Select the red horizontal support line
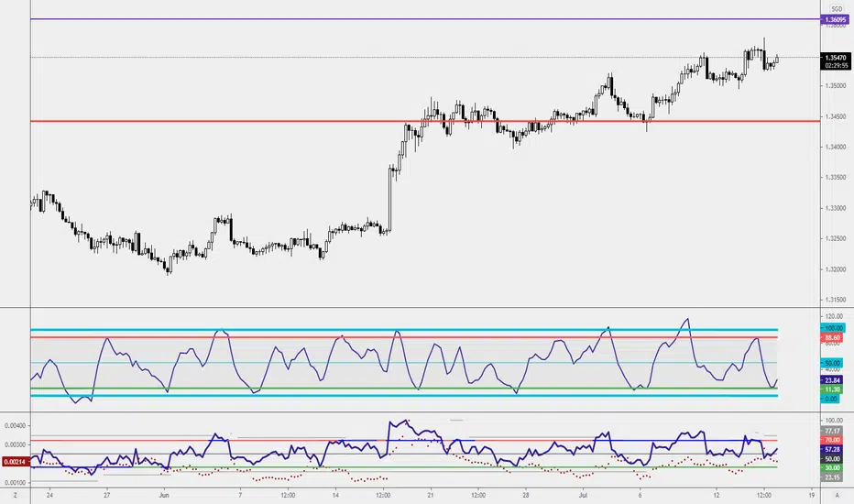The height and width of the screenshot is (504, 854). [x=425, y=121]
